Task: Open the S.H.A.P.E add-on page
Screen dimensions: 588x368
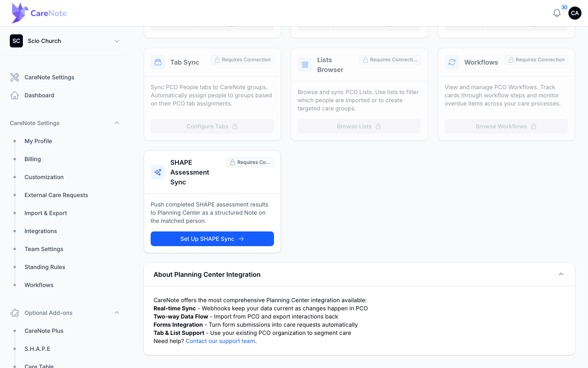Action: pos(38,349)
